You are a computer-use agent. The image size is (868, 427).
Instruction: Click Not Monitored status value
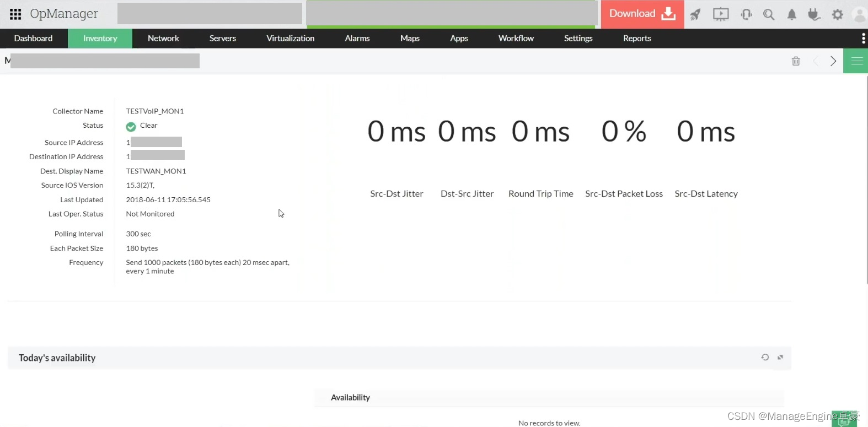tap(150, 214)
